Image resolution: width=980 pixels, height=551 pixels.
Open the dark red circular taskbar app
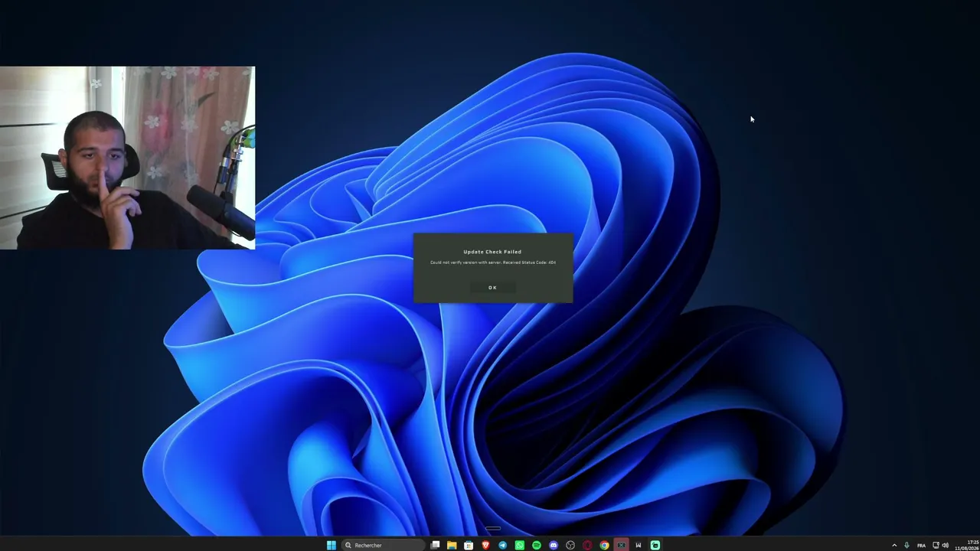tap(587, 545)
